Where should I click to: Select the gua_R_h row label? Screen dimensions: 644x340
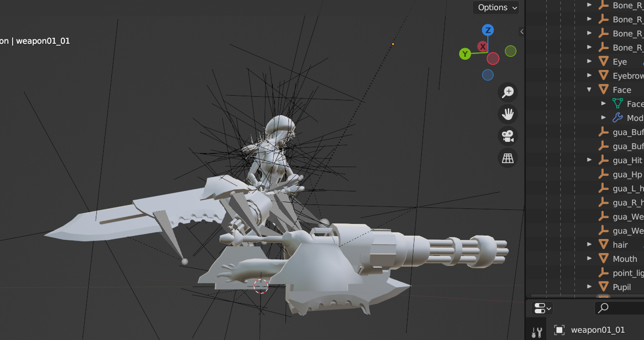click(x=628, y=203)
